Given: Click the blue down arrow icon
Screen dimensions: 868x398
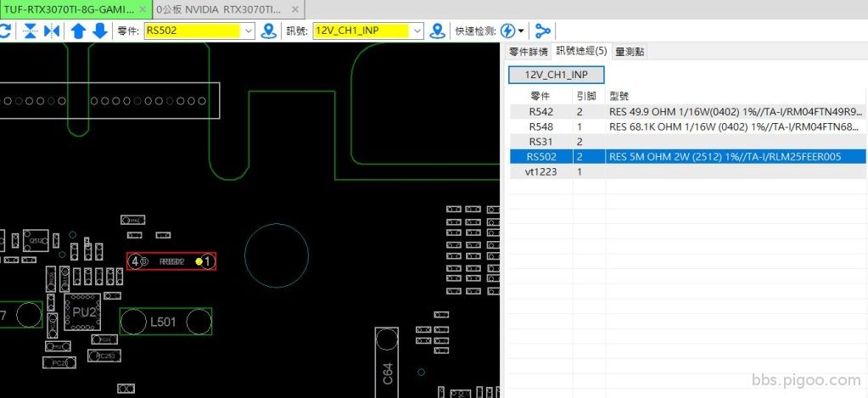Looking at the screenshot, I should click(99, 31).
